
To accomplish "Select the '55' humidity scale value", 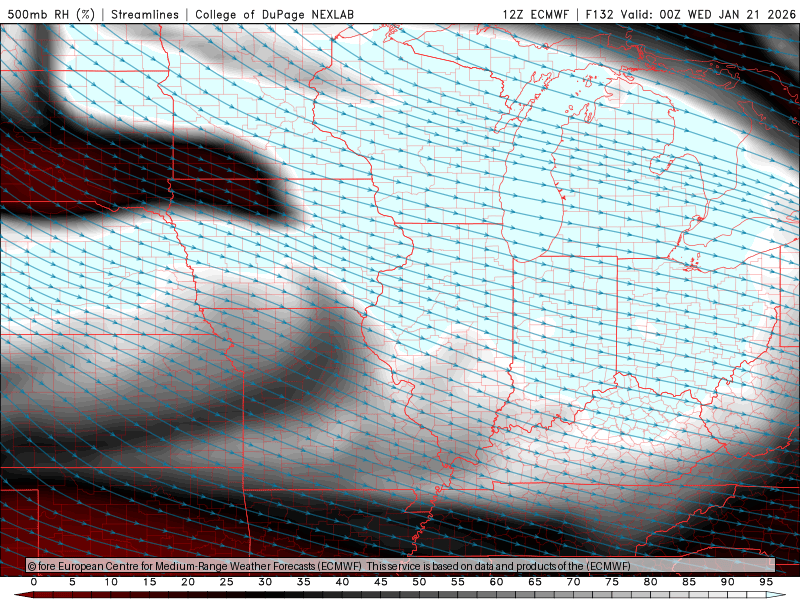I will pos(458,582).
